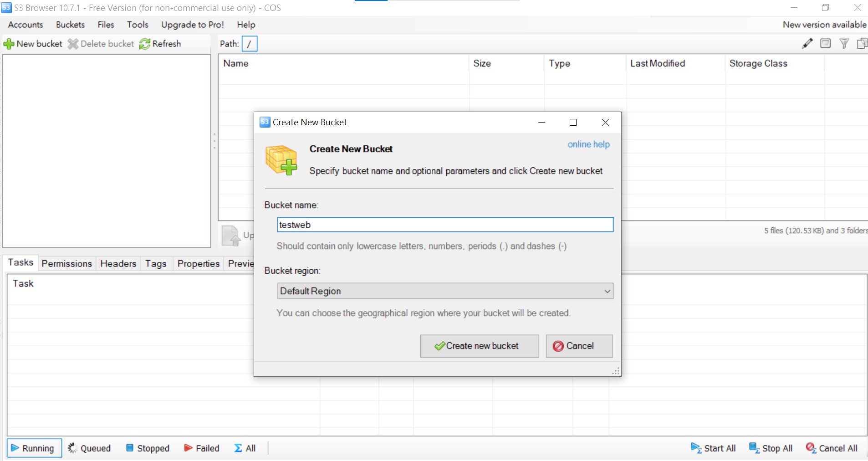Open the Files menu
The width and height of the screenshot is (868, 461).
pyautogui.click(x=106, y=25)
